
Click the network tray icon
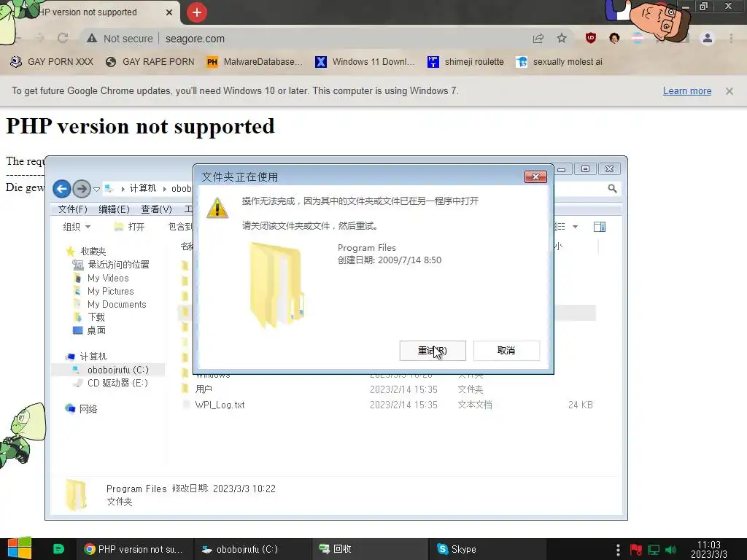coord(654,550)
